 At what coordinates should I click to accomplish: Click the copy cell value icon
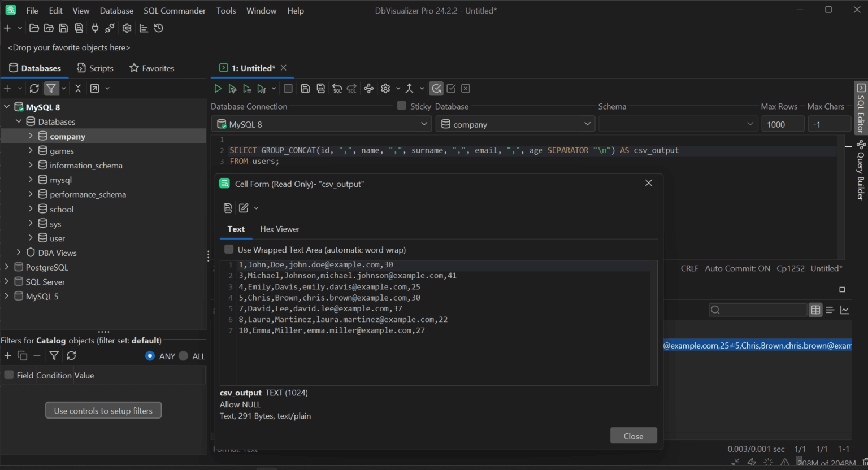click(x=228, y=208)
